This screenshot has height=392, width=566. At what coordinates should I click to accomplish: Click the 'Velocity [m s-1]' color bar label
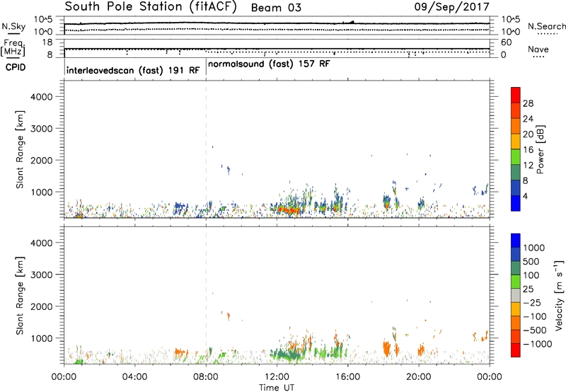point(559,295)
